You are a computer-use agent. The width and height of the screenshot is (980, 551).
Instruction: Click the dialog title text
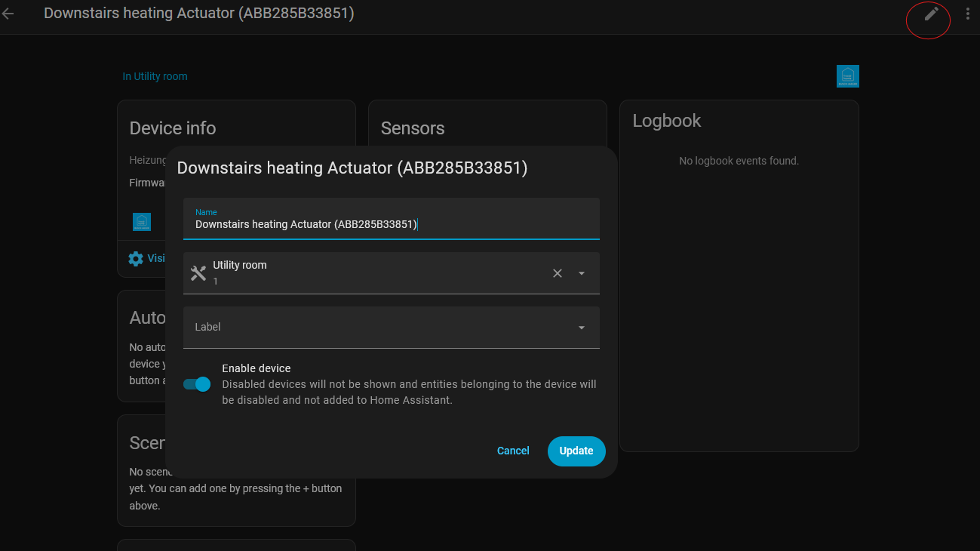[x=352, y=168]
